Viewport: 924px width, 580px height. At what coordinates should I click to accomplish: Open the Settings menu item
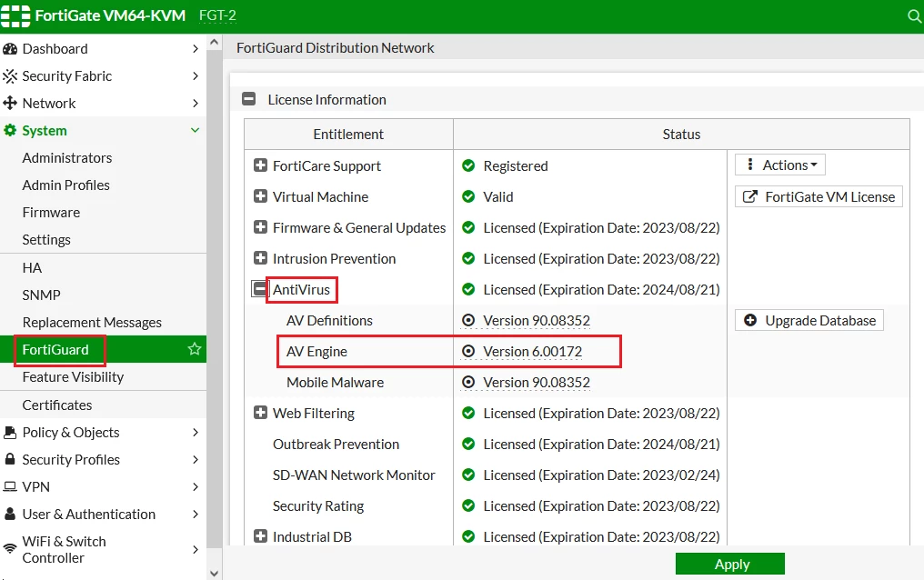(x=46, y=240)
